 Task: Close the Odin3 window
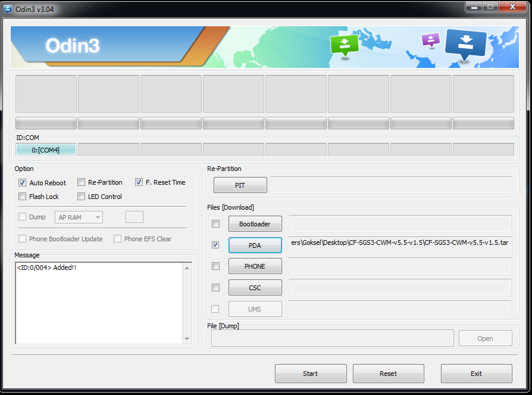[513, 7]
